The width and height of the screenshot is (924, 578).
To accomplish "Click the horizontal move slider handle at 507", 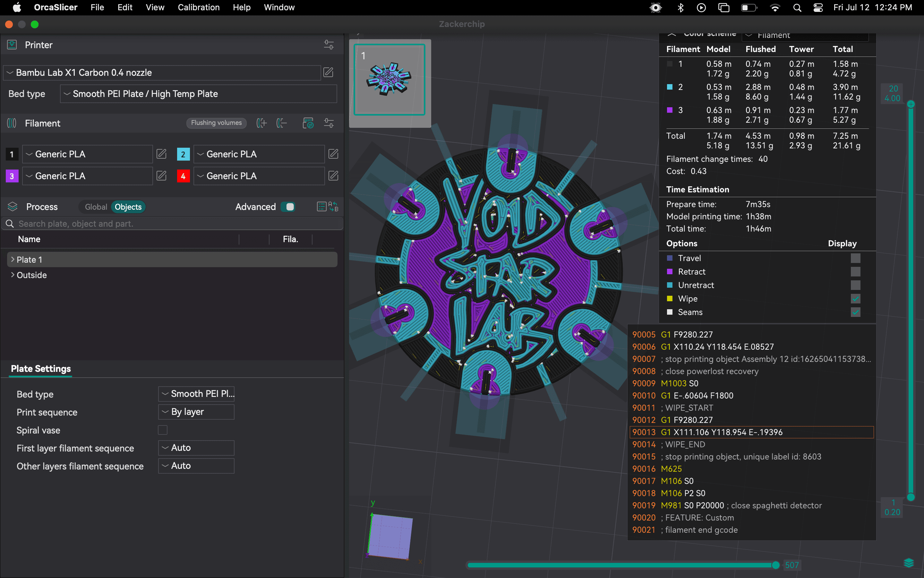I will 775,565.
